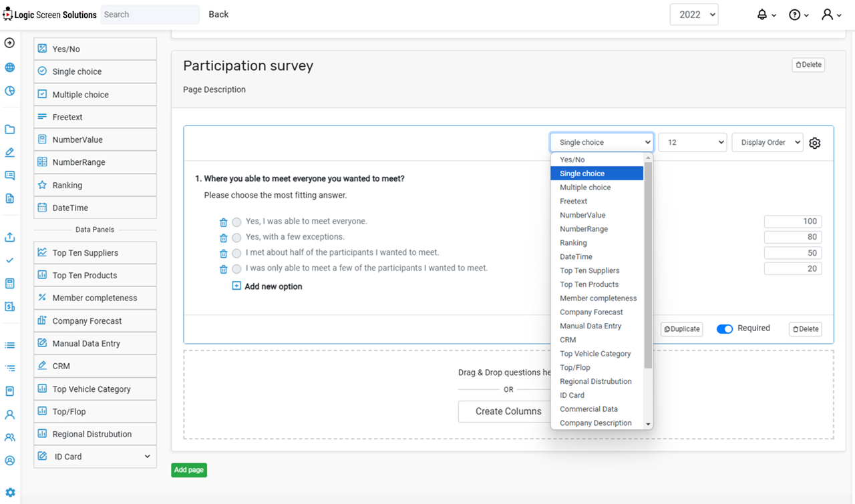Open the pie chart sidebar icon
Viewport: 855px width, 504px height.
coord(9,91)
